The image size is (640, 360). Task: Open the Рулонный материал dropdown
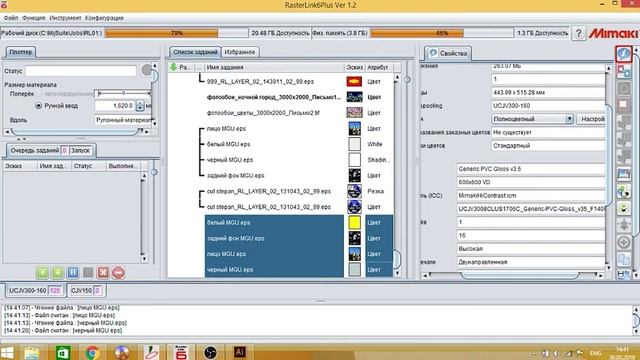(124, 120)
